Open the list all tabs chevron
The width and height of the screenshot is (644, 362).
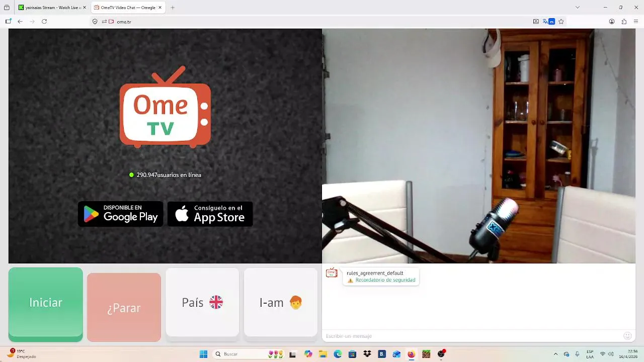coord(578,8)
